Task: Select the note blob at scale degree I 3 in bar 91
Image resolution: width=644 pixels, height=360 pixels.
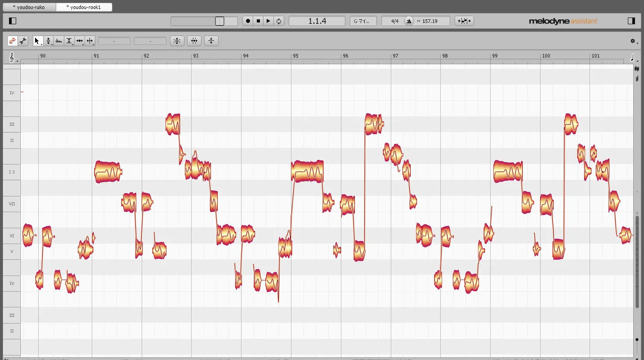Action: tap(108, 172)
